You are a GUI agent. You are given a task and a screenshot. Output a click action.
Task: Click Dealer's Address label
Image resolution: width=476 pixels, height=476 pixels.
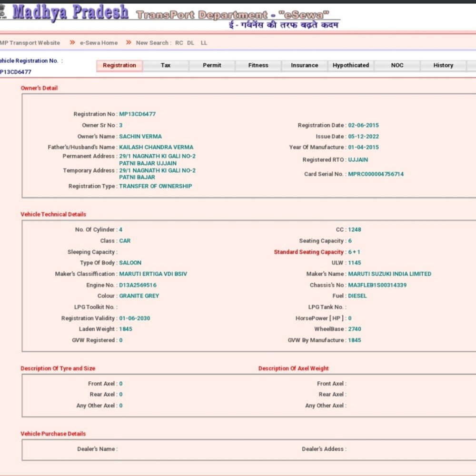(x=324, y=449)
